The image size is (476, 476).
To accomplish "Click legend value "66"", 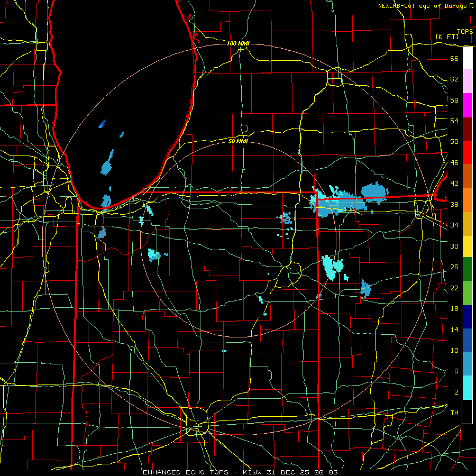I will click(454, 59).
